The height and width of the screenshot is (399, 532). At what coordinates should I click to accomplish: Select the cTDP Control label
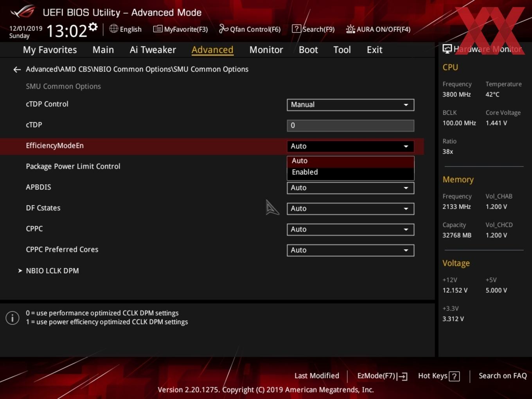click(x=47, y=104)
